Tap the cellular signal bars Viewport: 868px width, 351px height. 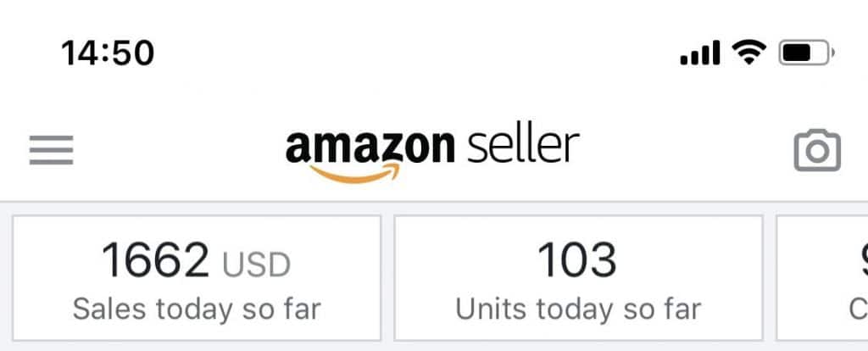pos(700,55)
